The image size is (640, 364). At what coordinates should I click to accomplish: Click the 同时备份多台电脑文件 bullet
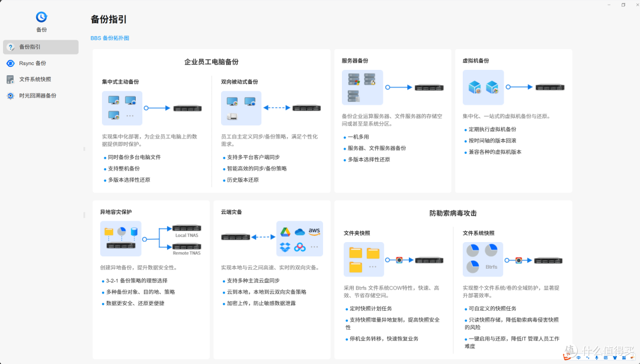point(135,157)
